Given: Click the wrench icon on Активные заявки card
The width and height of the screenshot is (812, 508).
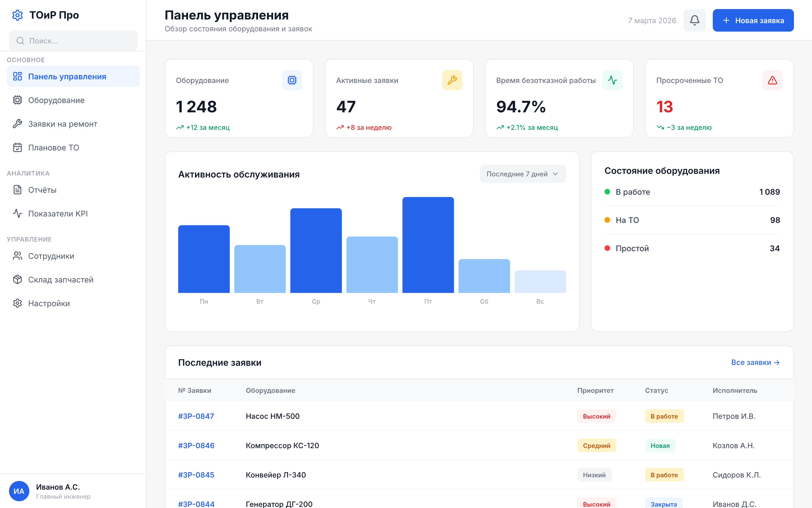Looking at the screenshot, I should tap(452, 80).
